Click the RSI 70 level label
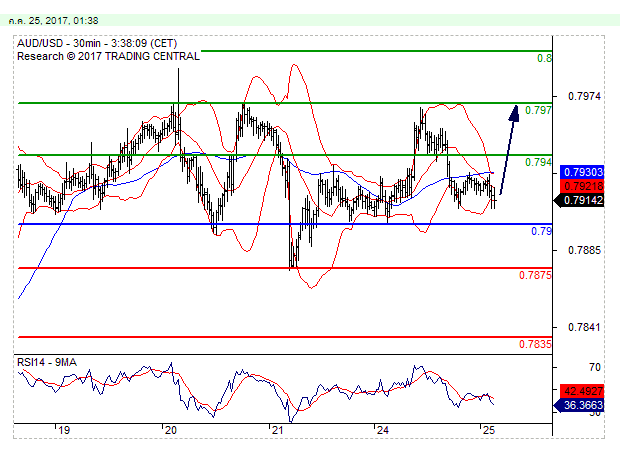This screenshot has height=453, width=620. (x=595, y=367)
